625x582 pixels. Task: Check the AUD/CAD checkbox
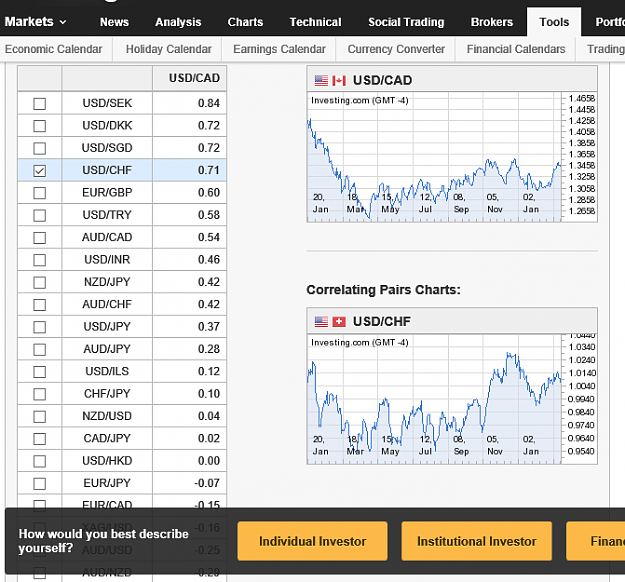tap(39, 238)
